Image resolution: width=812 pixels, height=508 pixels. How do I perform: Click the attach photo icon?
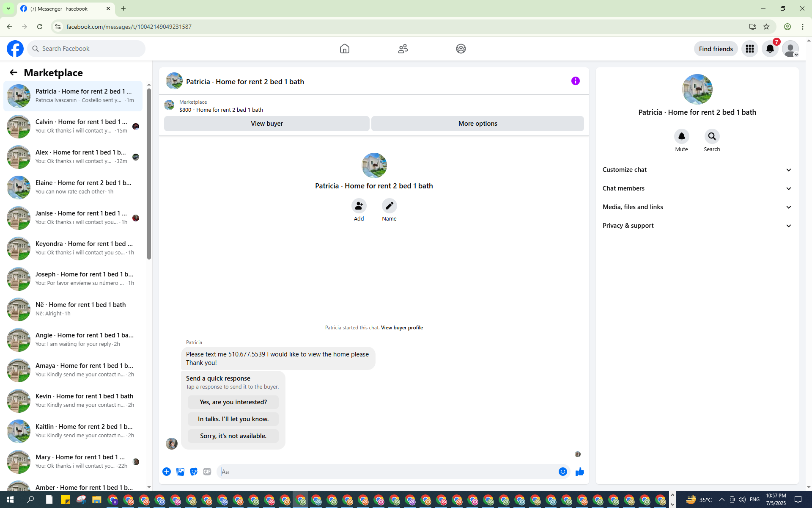(x=180, y=472)
